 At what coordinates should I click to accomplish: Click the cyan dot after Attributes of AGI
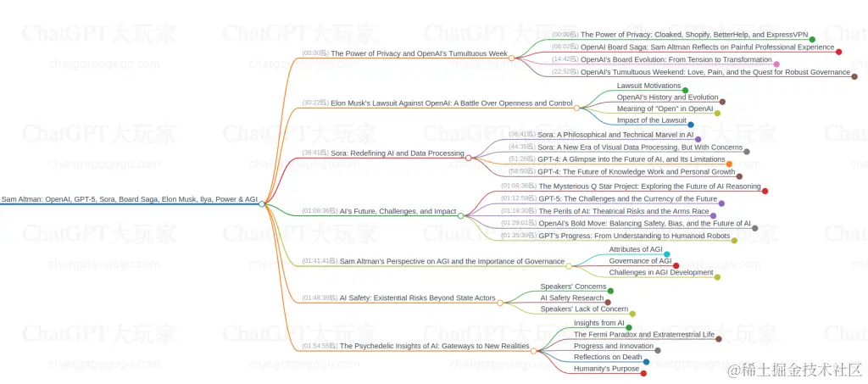click(x=667, y=254)
